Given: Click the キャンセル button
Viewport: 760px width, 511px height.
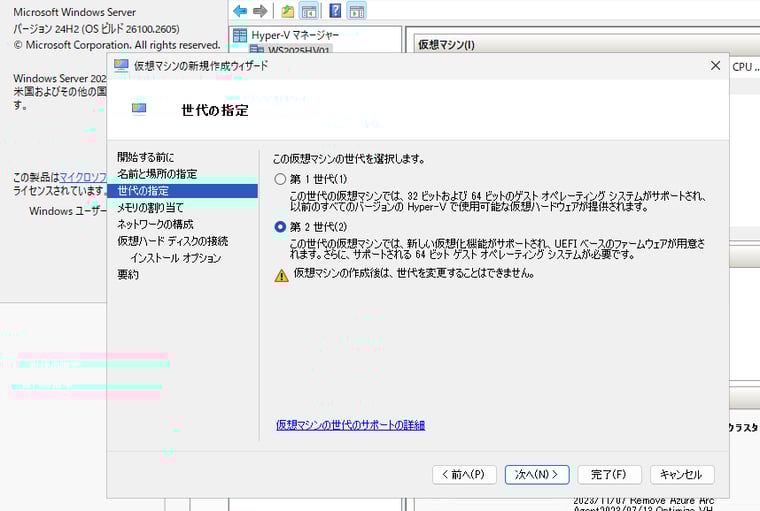Looking at the screenshot, I should [682, 474].
